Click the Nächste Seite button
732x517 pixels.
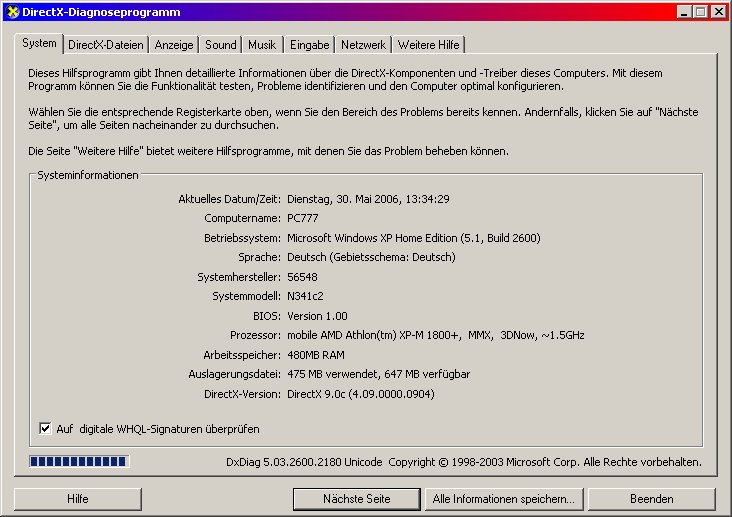tap(357, 499)
